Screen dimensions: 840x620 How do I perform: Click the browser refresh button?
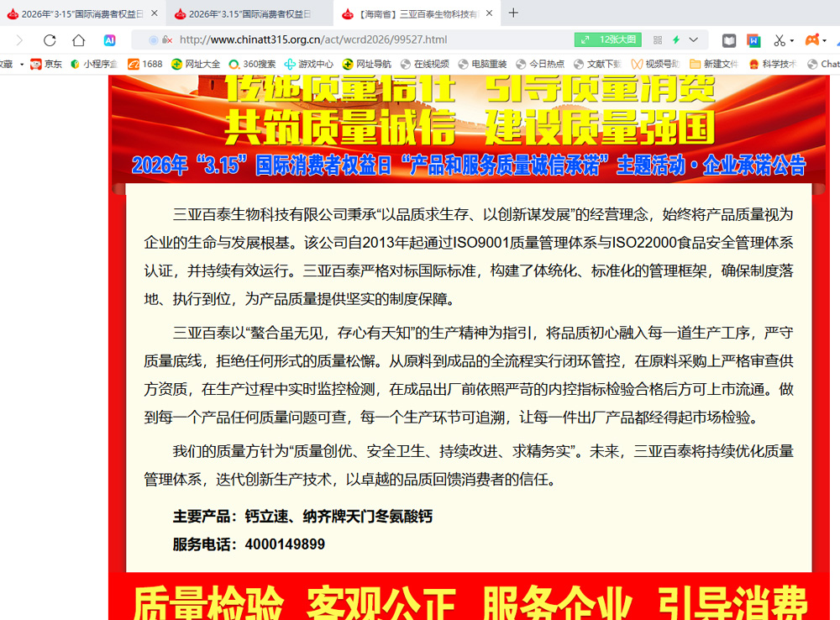point(50,40)
